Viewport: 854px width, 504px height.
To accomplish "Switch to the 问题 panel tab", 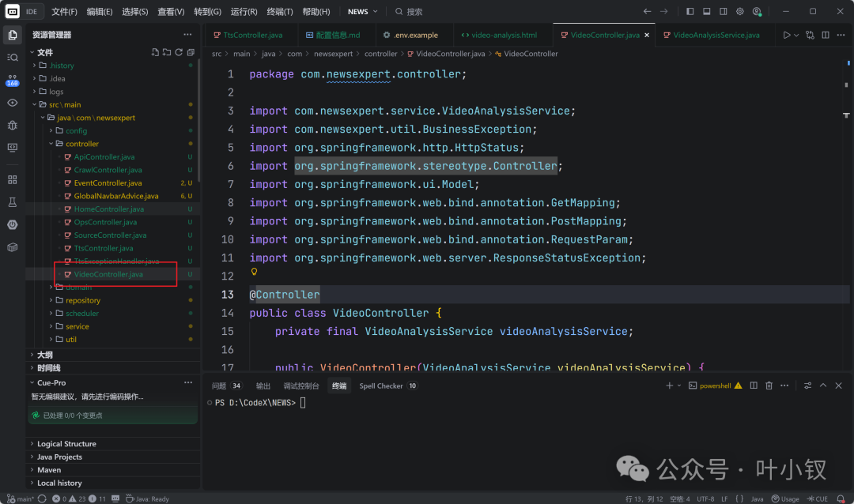I will point(226,386).
